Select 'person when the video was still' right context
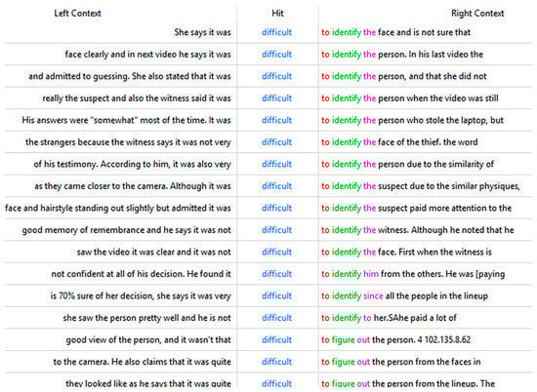 point(438,98)
